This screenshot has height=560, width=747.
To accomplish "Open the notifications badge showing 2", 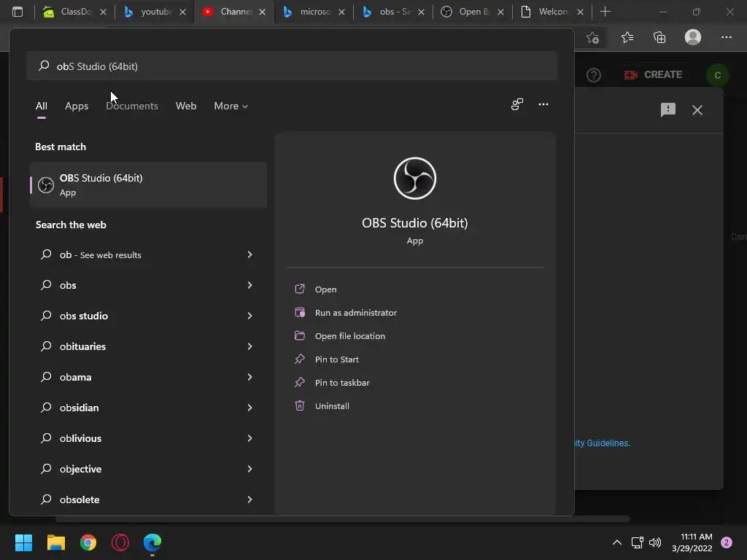I will tap(727, 542).
